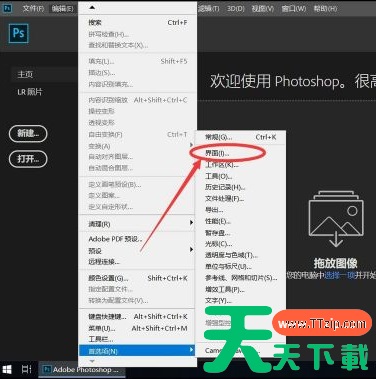Open 工作区(K)... preferences
Screen dimensions: 376x379
[x=241, y=165]
